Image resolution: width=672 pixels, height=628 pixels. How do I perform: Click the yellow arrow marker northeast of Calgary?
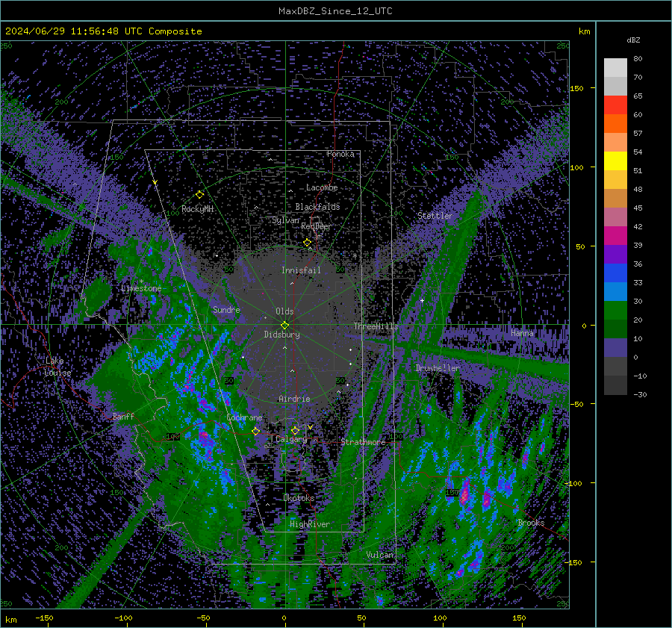[x=310, y=427]
